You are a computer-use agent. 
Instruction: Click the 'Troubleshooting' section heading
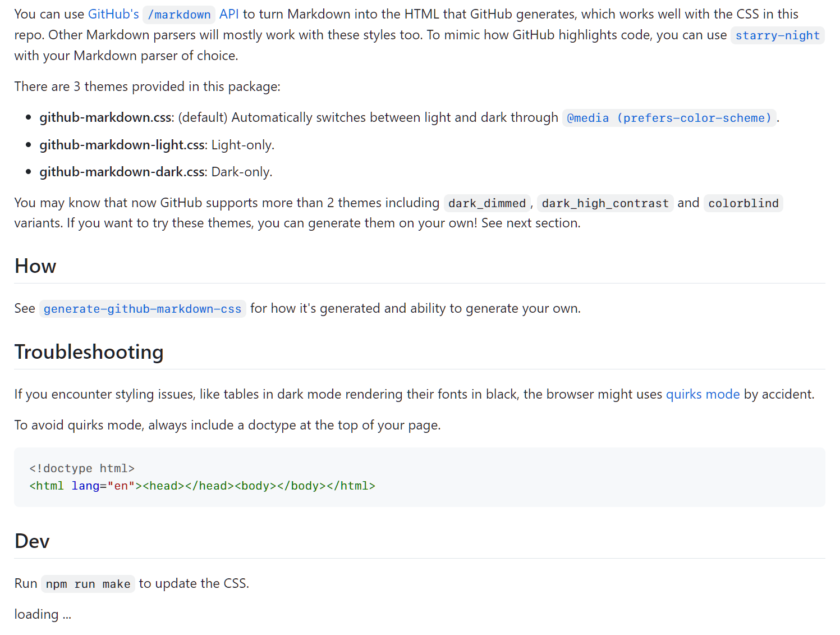click(89, 352)
